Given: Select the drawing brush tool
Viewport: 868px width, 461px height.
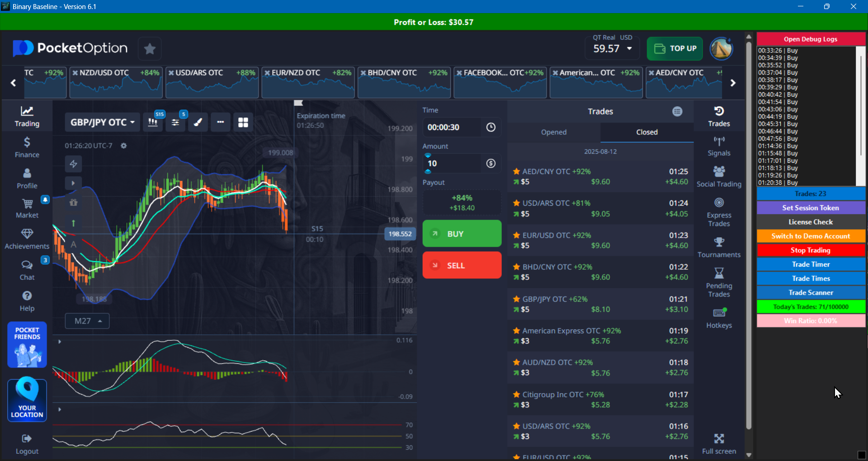Looking at the screenshot, I should coord(198,122).
